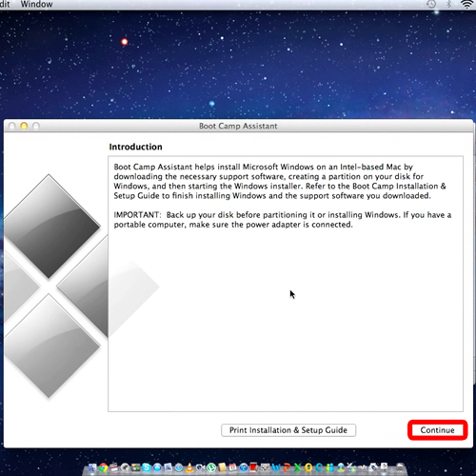Image resolution: width=476 pixels, height=476 pixels.
Task: Launch Microsoft Excel from the Dock
Action: click(298, 467)
